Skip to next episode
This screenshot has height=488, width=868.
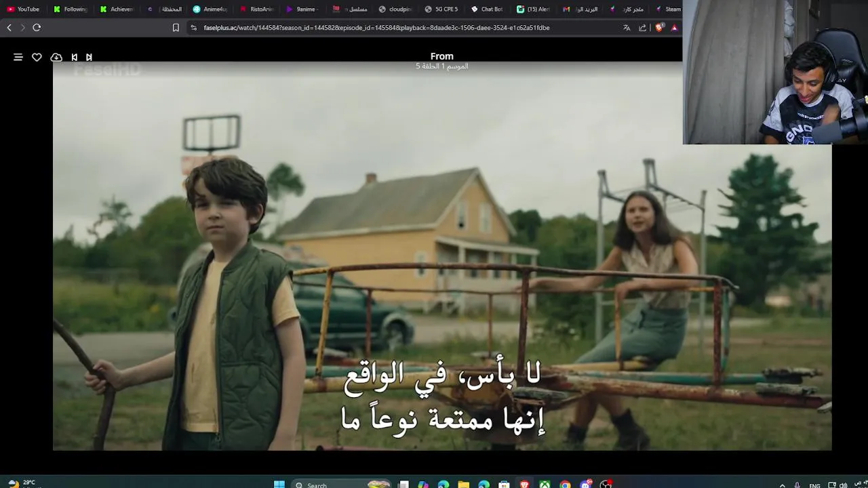point(89,58)
